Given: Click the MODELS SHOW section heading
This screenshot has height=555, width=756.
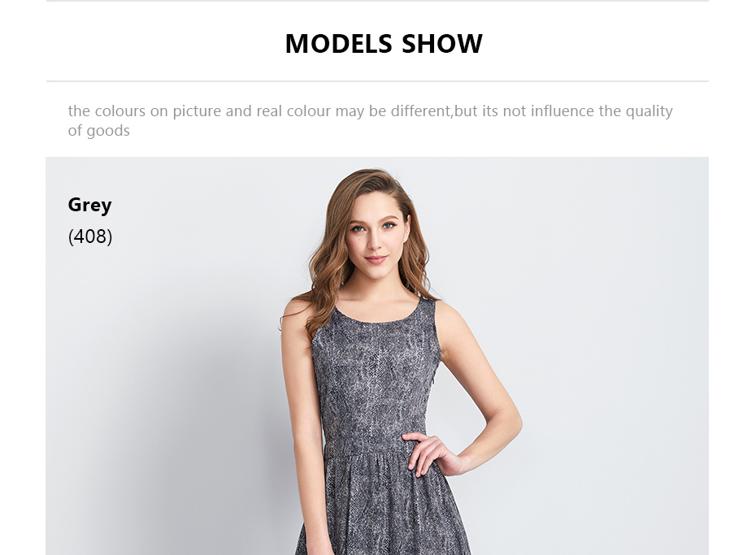Looking at the screenshot, I should 384,44.
